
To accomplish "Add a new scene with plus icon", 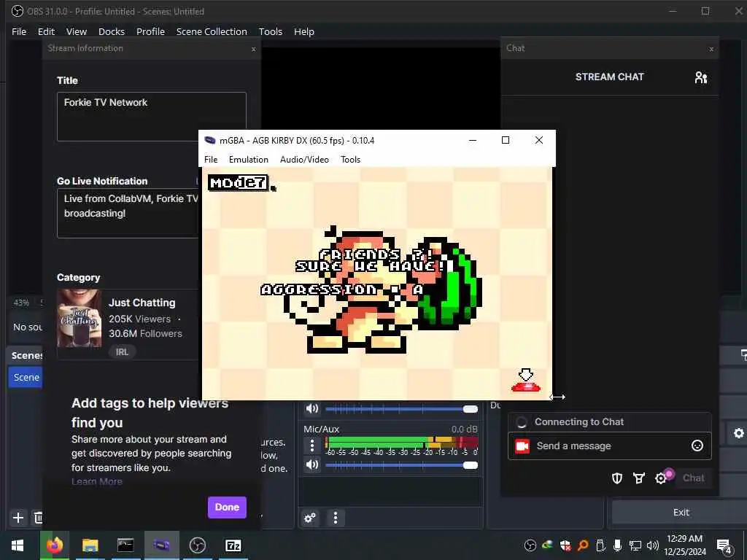I will 18,517.
